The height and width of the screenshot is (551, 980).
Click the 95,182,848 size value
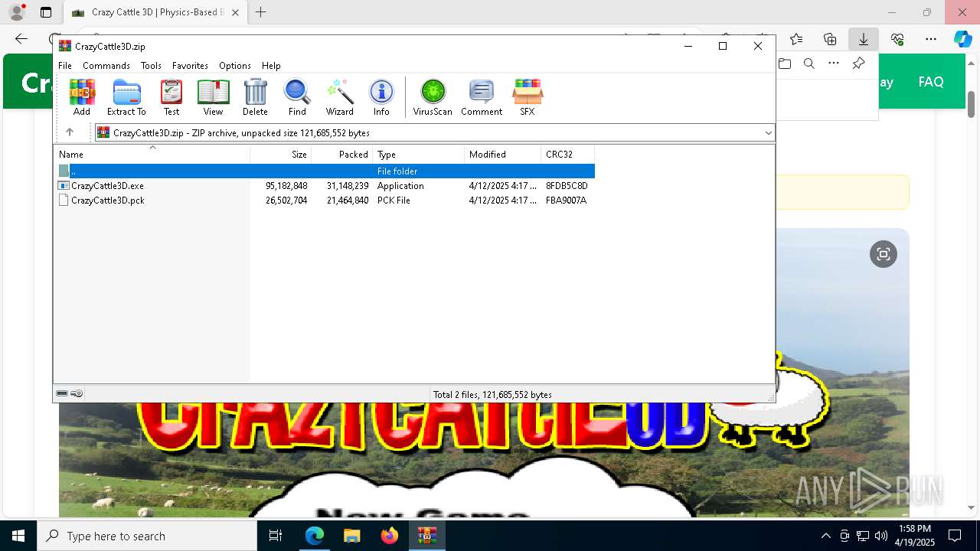(286, 186)
